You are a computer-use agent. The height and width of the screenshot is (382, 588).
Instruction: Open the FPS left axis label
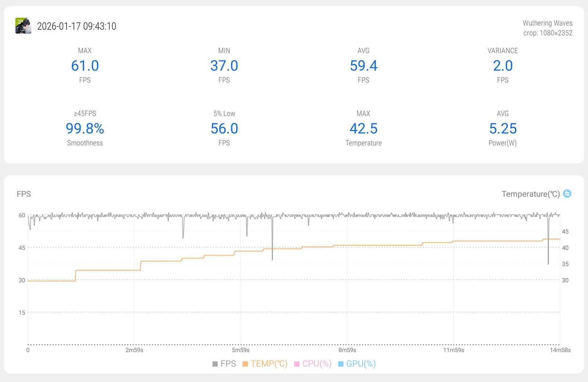point(24,194)
